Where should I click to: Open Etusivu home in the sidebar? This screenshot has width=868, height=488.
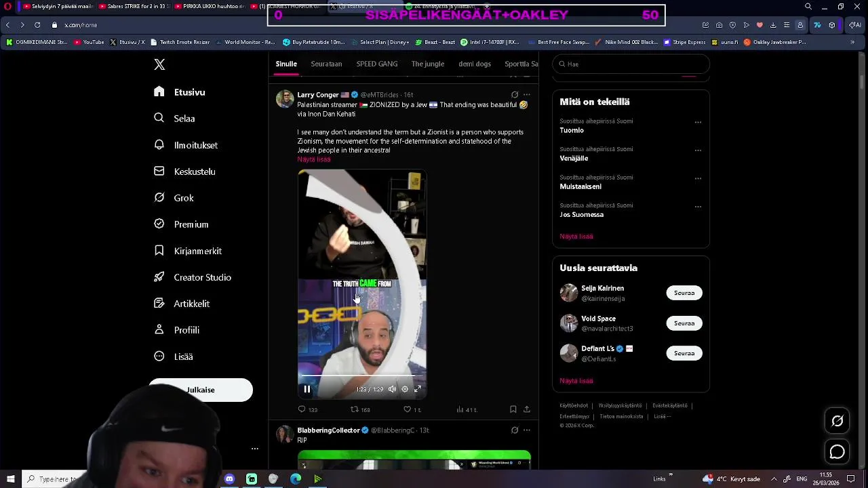(180, 92)
